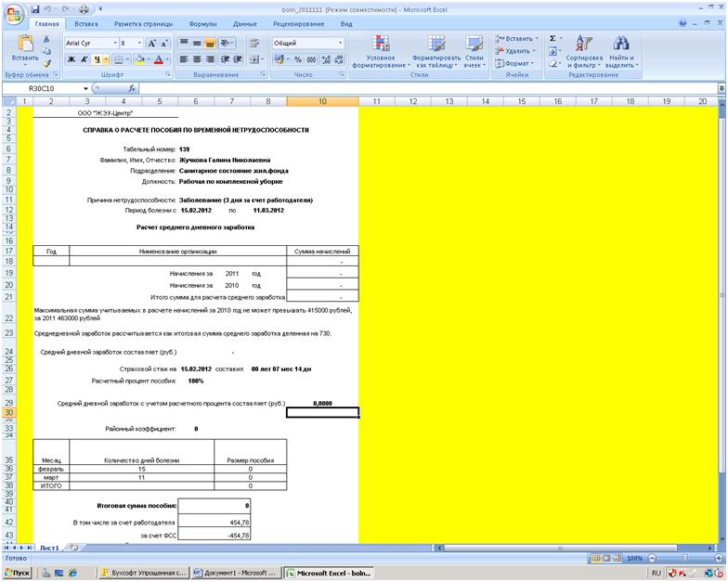The image size is (728, 582).
Task: Toggle bold formatting
Action: pyautogui.click(x=71, y=58)
